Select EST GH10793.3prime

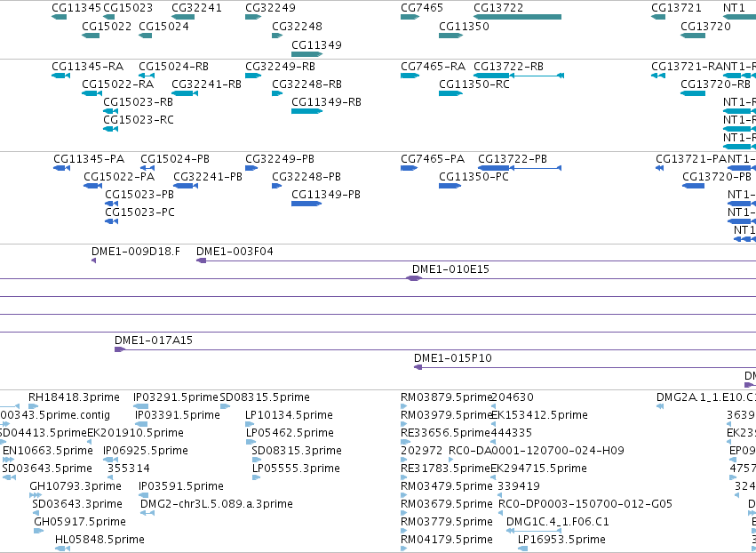point(76,487)
